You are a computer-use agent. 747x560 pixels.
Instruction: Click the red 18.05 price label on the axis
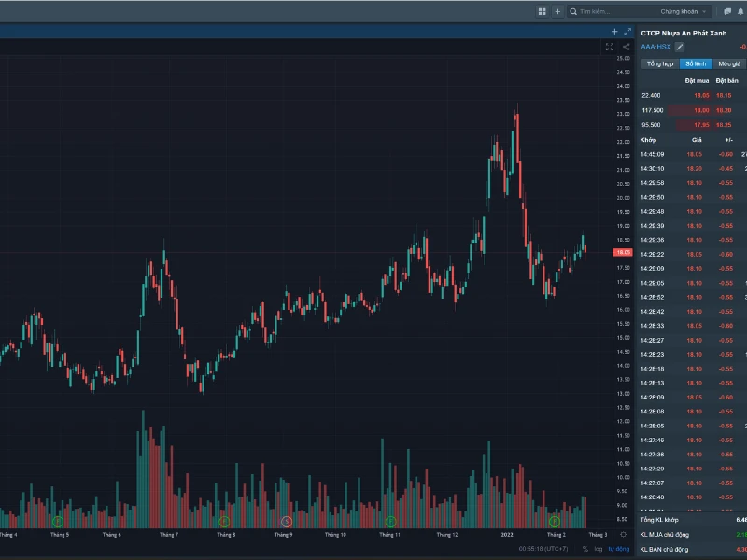[622, 252]
